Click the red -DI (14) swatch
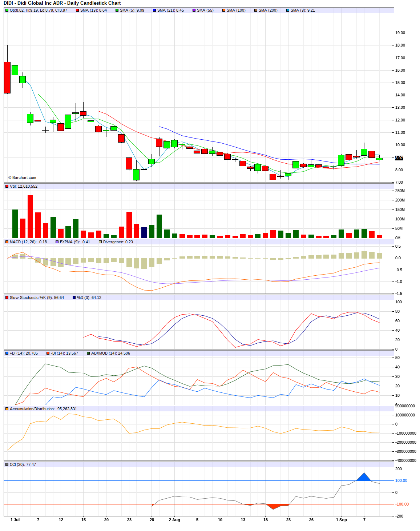Screen dimensions: 420x531 48,353
